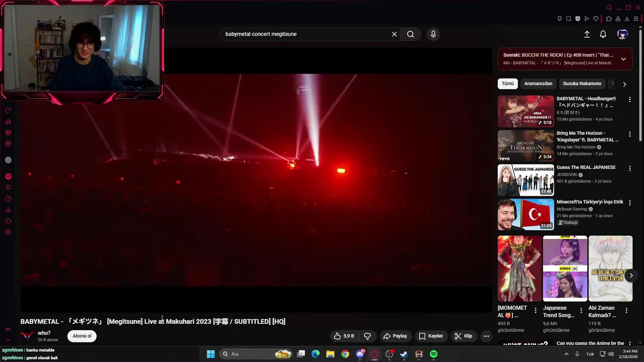The image size is (644, 362).
Task: Click the taskbar Ara search box
Action: tap(257, 354)
